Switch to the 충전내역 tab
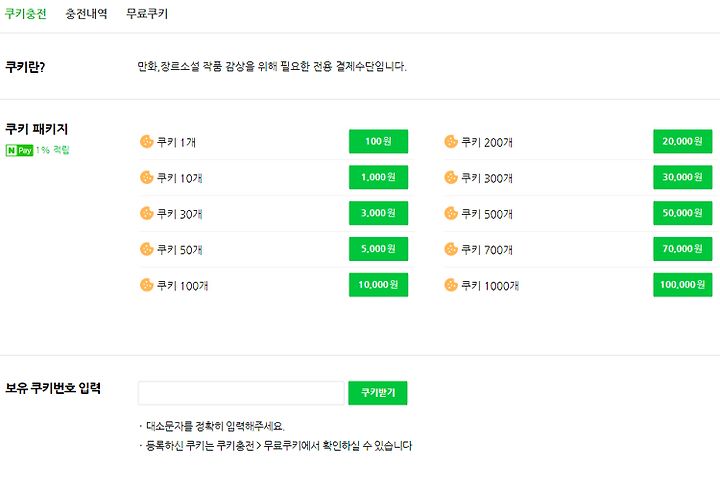Viewport: 720px width, 489px height. pyautogui.click(x=86, y=14)
